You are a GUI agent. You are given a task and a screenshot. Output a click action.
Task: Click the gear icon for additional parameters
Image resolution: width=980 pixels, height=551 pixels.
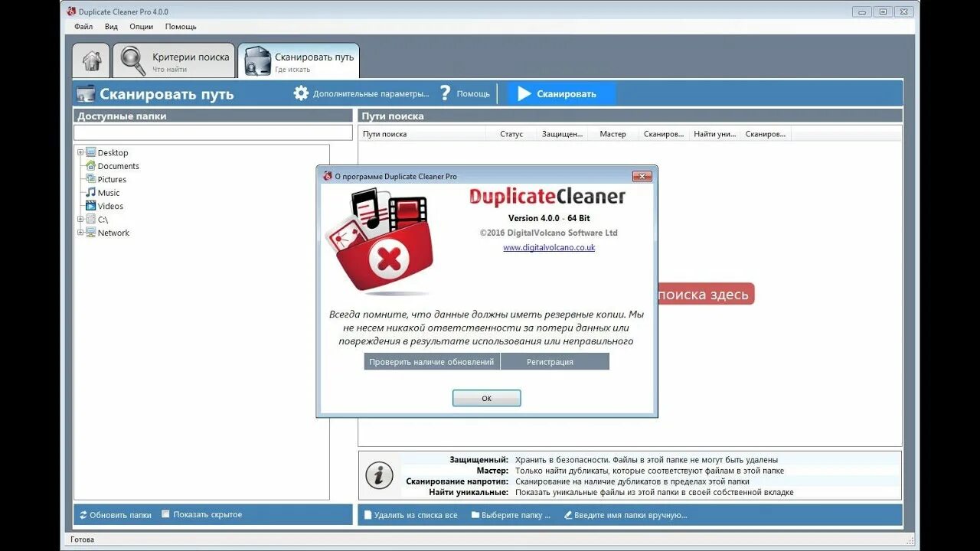(301, 93)
